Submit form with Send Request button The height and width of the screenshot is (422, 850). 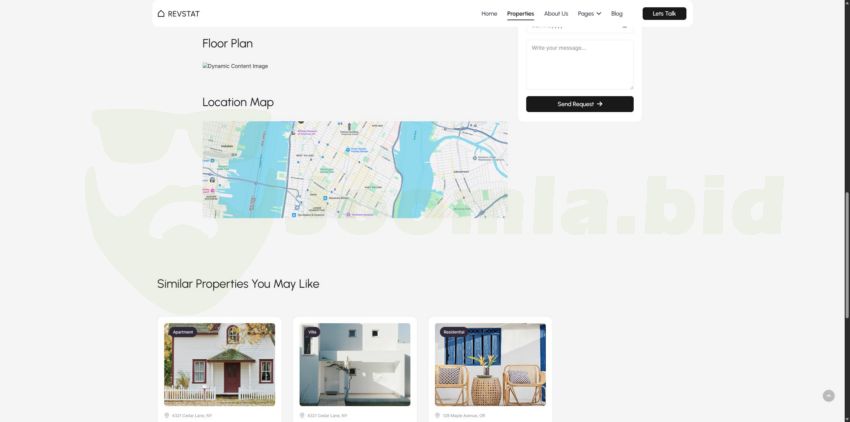pos(579,104)
